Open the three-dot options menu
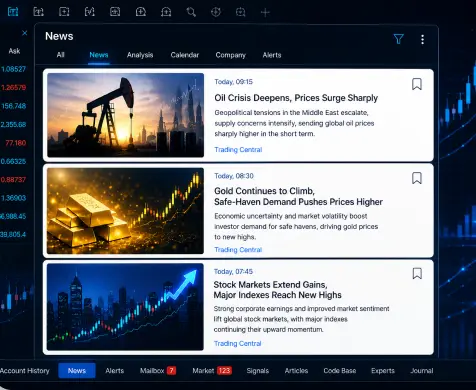Viewport: 476px width, 390px height. tap(422, 40)
